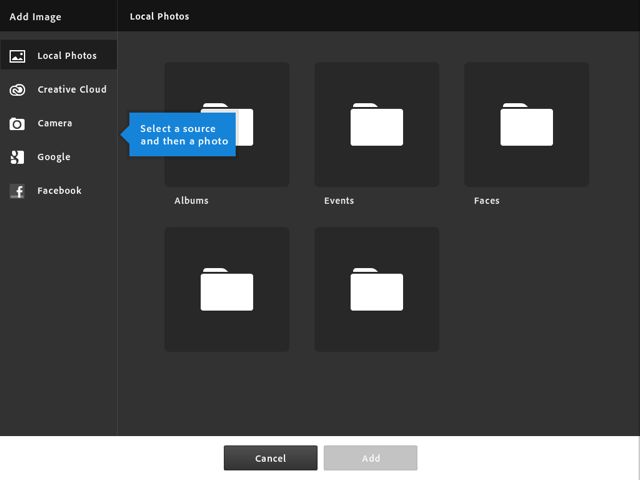The height and width of the screenshot is (480, 640).
Task: Switch to Local Photos source
Action: 59,55
